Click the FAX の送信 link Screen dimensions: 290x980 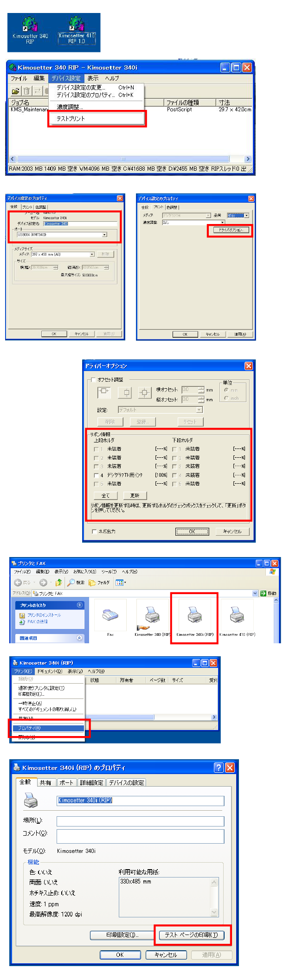pos(37,621)
